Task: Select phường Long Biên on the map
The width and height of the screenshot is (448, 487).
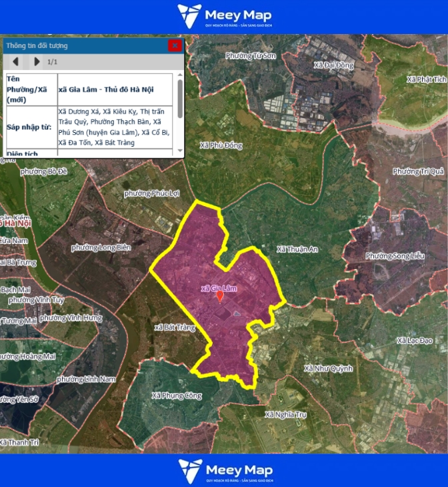Action: (101, 248)
